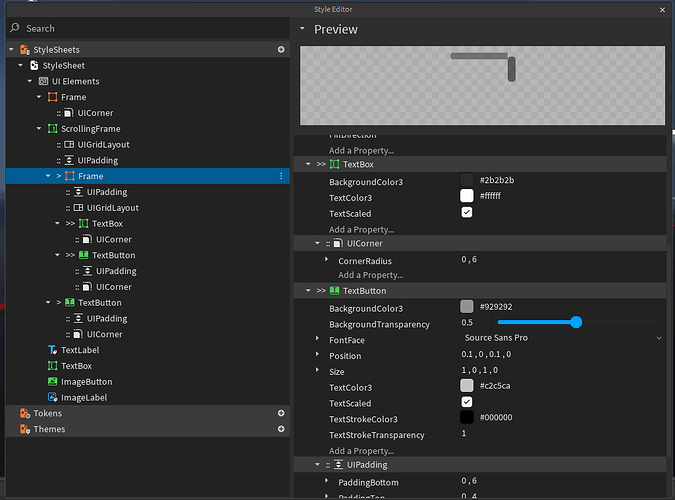Screen dimensions: 675x500
Task: Collapse the ScrollingFrame tree node
Action: coord(39,129)
